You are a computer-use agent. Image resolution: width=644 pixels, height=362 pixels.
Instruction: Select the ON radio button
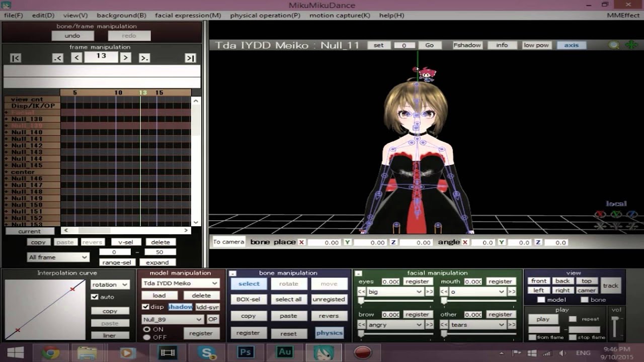pos(147,329)
